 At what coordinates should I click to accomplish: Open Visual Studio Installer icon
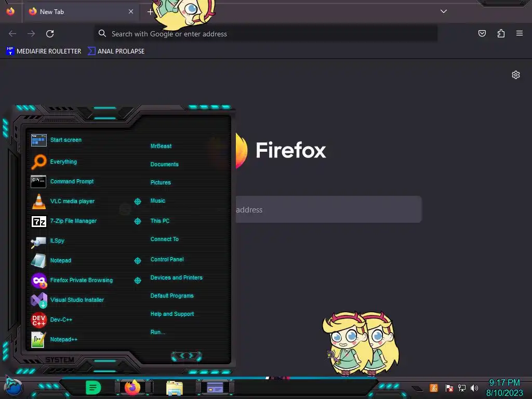(38, 300)
